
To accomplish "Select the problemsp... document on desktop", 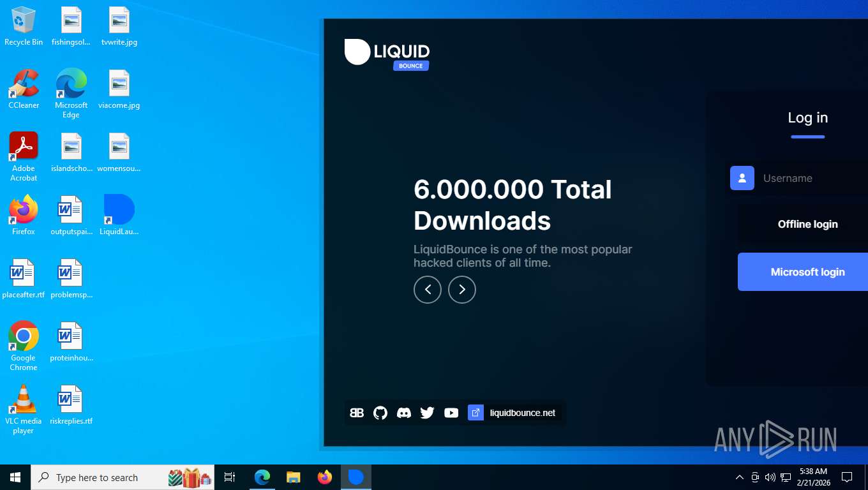I will 71,279.
